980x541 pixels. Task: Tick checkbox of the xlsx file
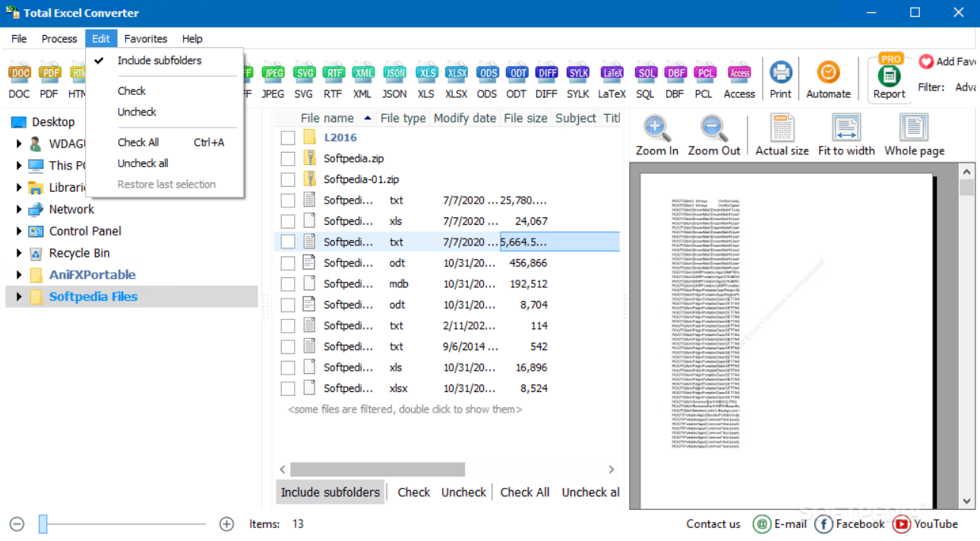[288, 388]
